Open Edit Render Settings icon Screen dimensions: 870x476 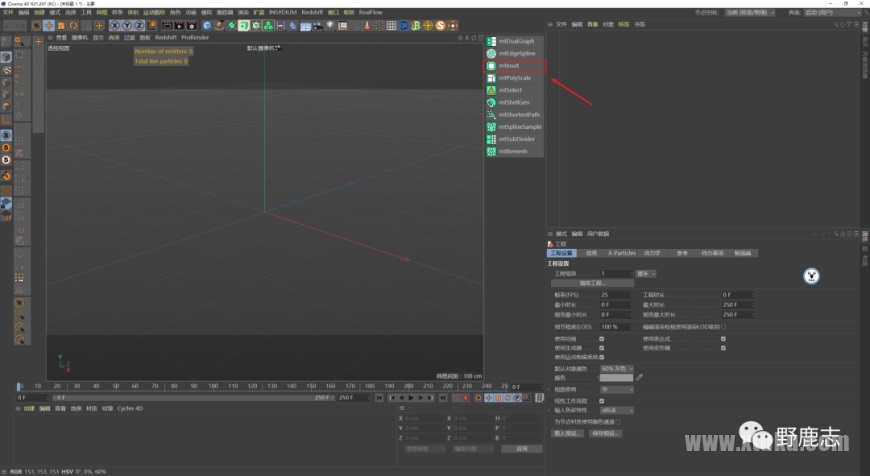(x=191, y=26)
